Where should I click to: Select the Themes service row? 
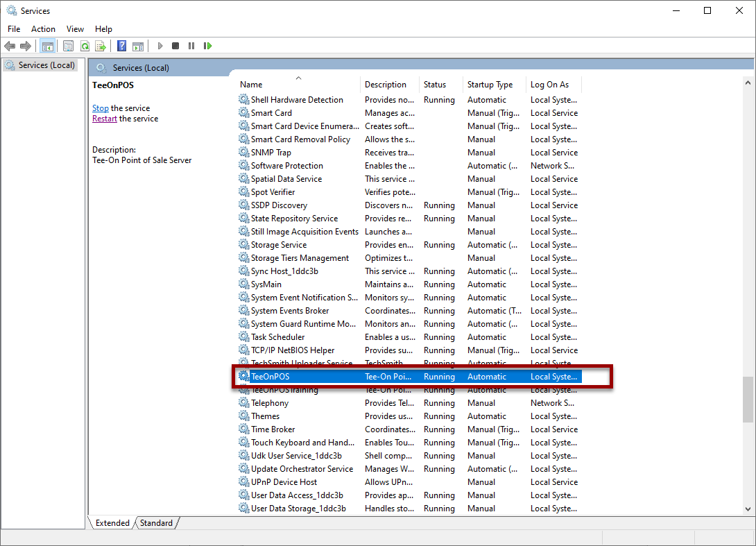point(266,416)
